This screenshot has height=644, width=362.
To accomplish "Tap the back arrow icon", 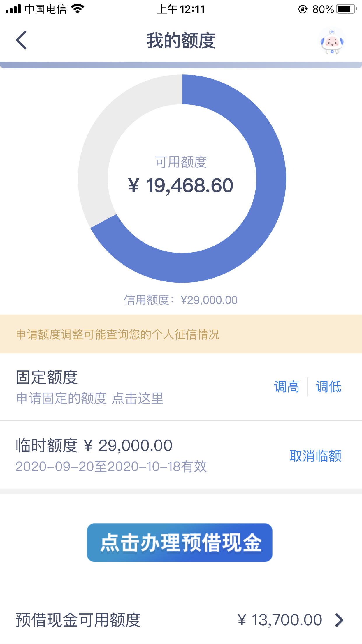I will tap(21, 40).
